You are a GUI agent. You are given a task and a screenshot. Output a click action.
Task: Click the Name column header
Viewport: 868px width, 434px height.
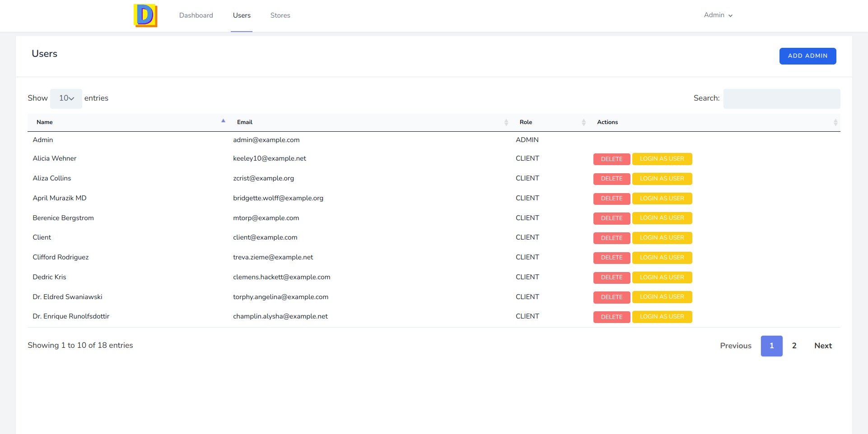128,122
